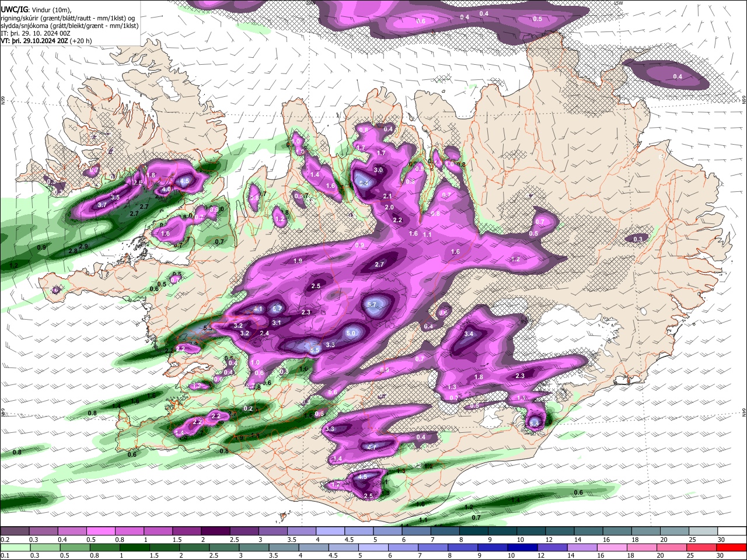This screenshot has width=747, height=560.
Task: Click the "4.7" value in the south
Action: click(372, 447)
